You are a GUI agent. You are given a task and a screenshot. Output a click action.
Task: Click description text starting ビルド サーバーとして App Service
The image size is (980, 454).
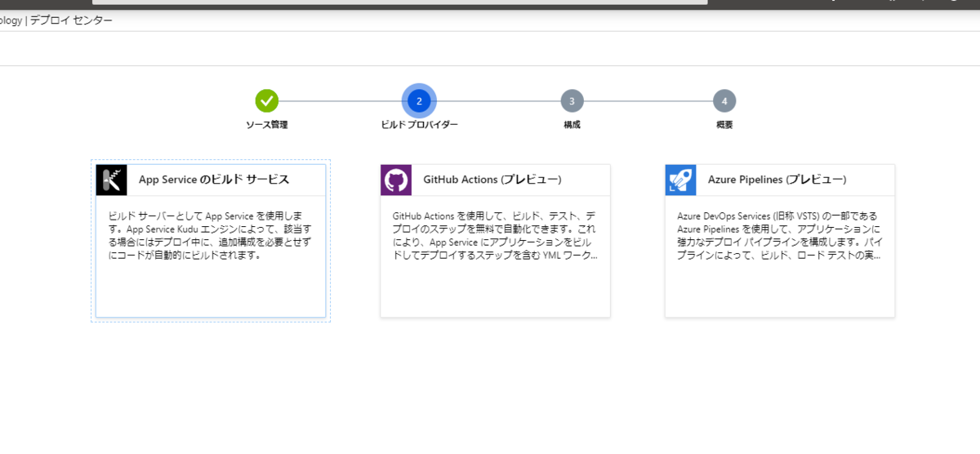tap(210, 235)
